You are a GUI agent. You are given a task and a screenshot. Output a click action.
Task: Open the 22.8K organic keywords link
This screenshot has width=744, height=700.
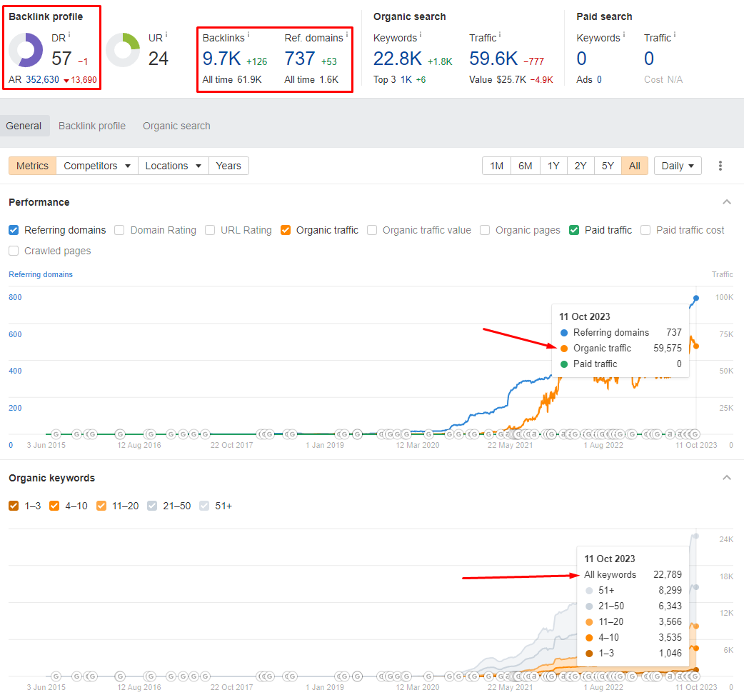point(398,59)
